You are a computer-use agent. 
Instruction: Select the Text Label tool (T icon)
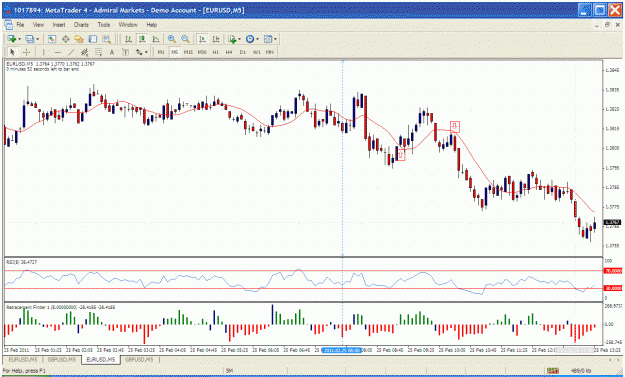tap(125, 52)
